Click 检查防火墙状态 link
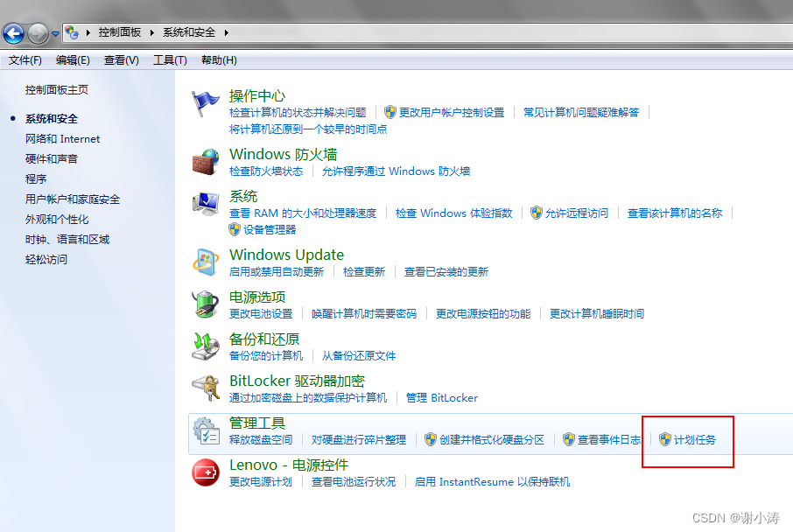 (266, 171)
